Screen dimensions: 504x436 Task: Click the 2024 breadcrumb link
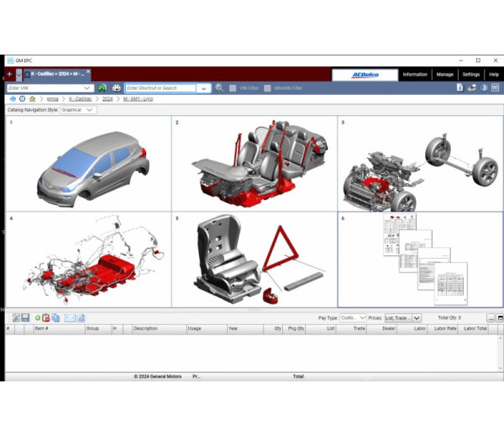108,98
